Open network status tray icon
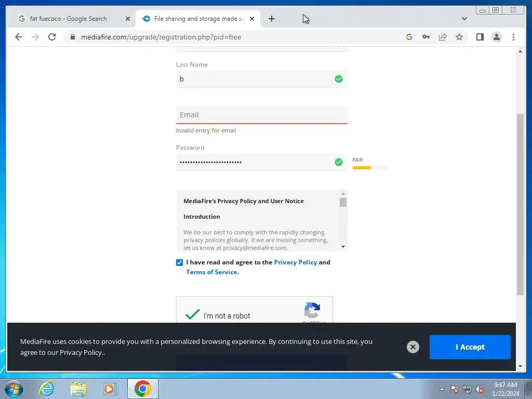 [467, 389]
